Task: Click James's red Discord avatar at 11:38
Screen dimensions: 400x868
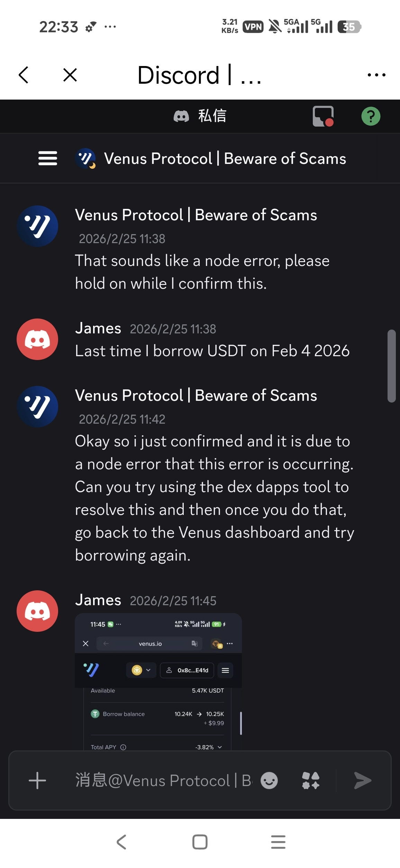Action: 37,339
